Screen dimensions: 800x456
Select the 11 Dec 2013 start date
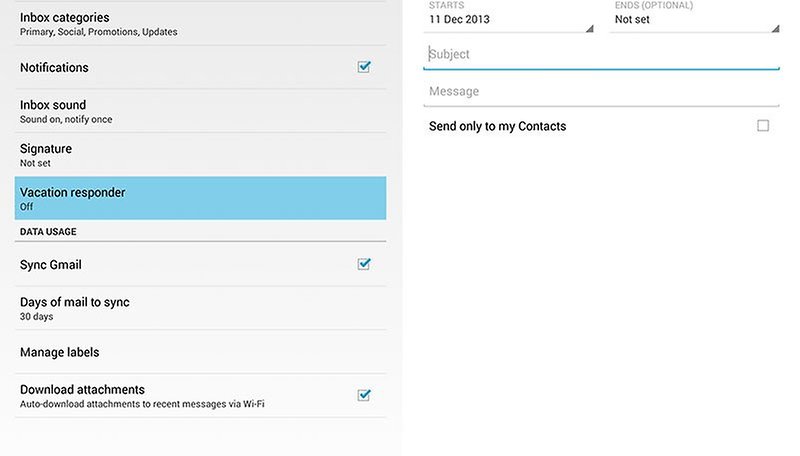click(459, 19)
